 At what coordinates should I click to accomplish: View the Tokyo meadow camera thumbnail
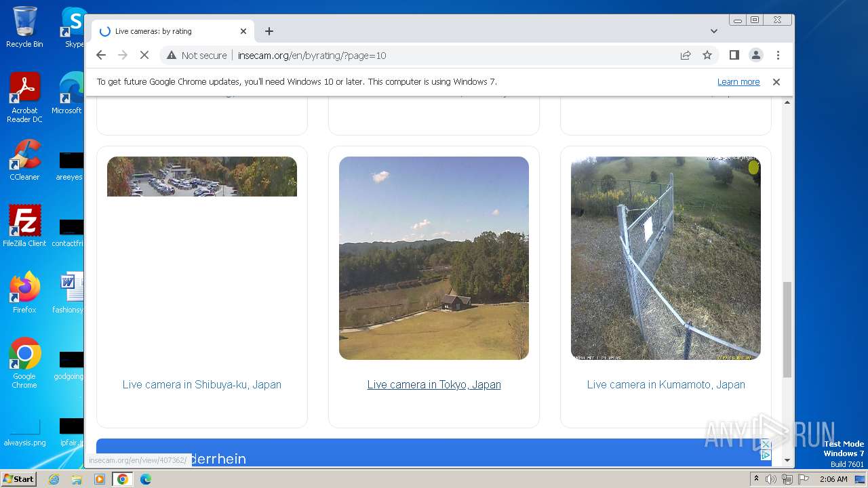point(434,258)
